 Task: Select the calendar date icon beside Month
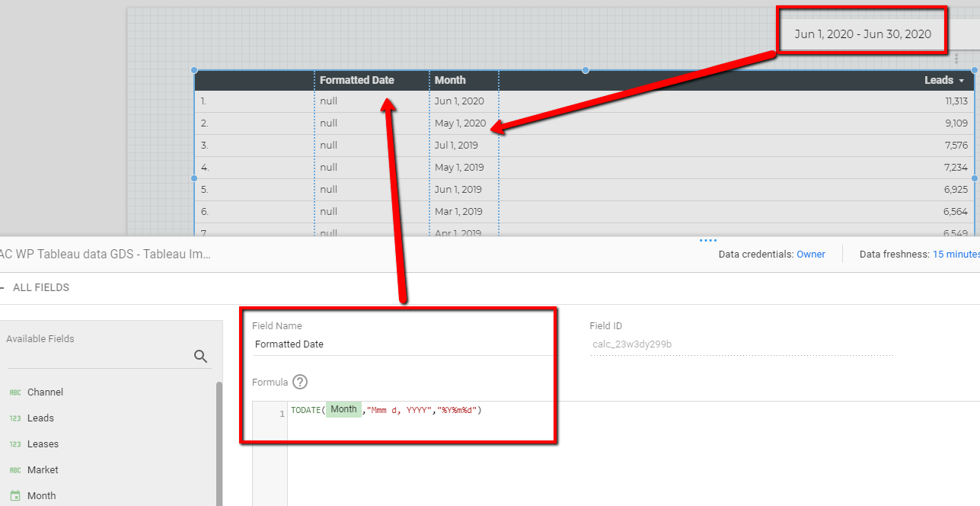[x=14, y=495]
